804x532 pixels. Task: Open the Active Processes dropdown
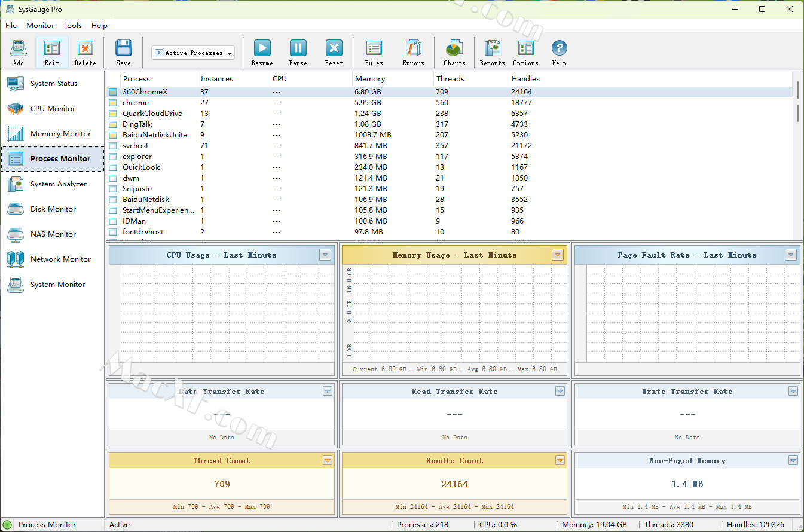pos(192,53)
